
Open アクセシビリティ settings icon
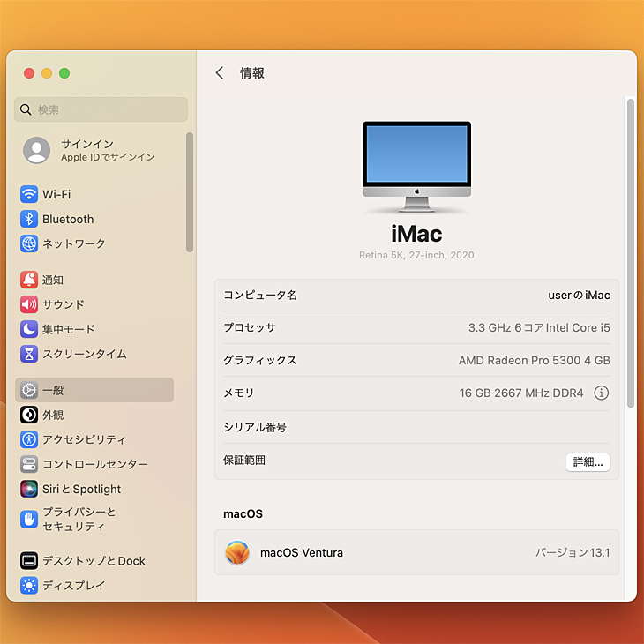pyautogui.click(x=29, y=439)
